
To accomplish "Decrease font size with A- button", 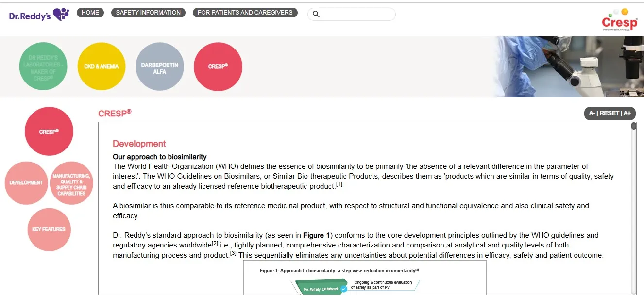I will [592, 114].
